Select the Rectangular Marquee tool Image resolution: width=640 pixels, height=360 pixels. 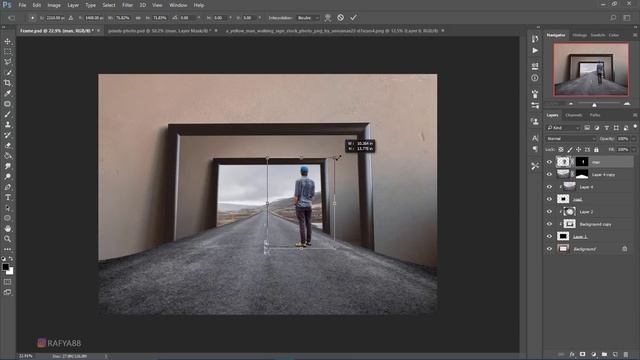click(x=7, y=52)
